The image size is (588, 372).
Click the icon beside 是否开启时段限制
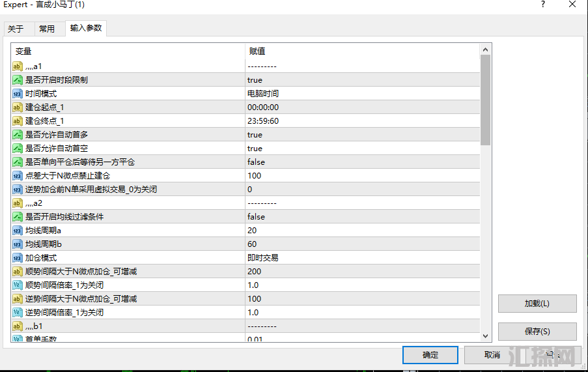click(18, 80)
